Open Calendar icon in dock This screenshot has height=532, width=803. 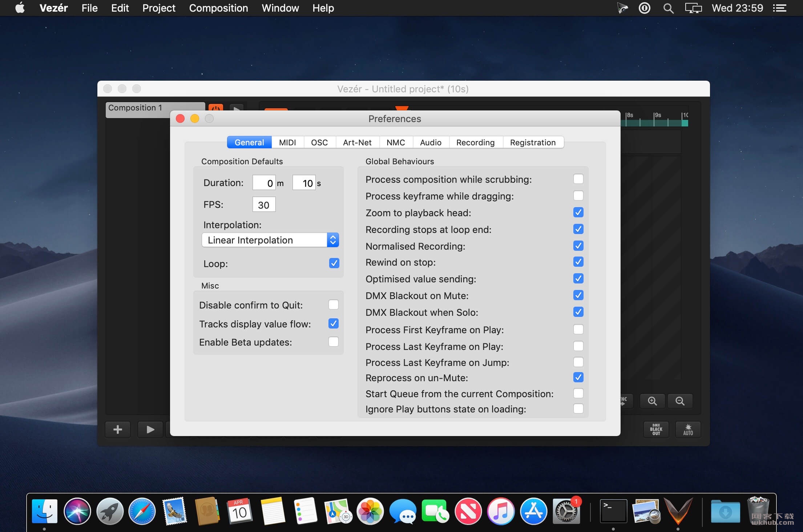point(239,511)
